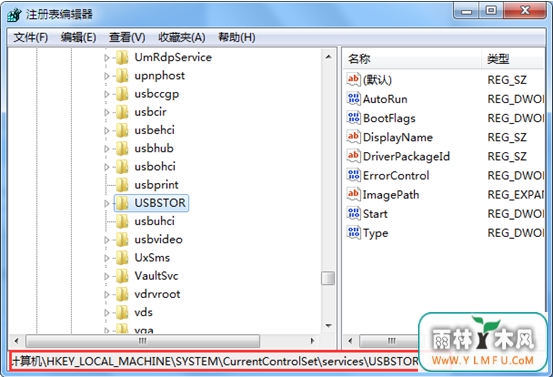Click the usbuhci folder icon
Image resolution: width=553 pixels, height=377 pixels.
122,221
